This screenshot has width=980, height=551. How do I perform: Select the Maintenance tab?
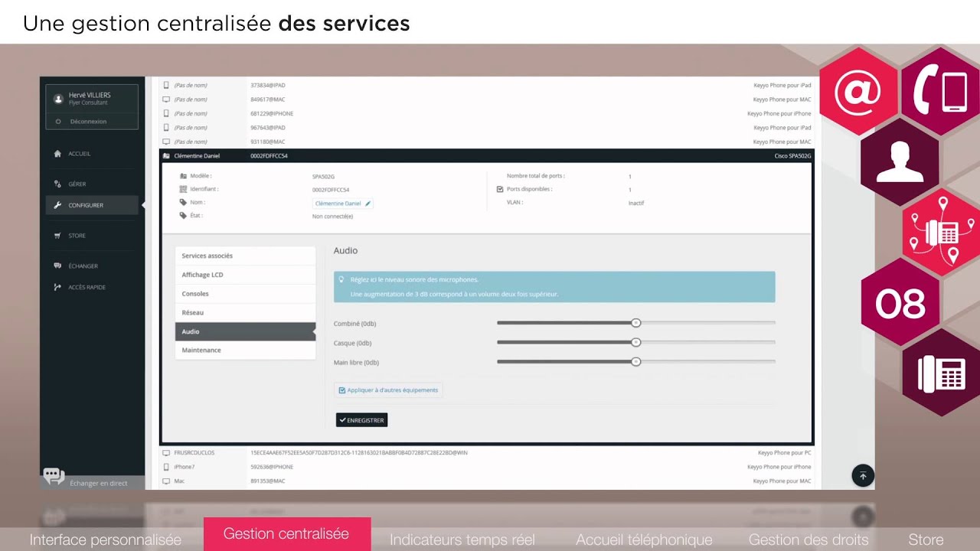click(245, 350)
